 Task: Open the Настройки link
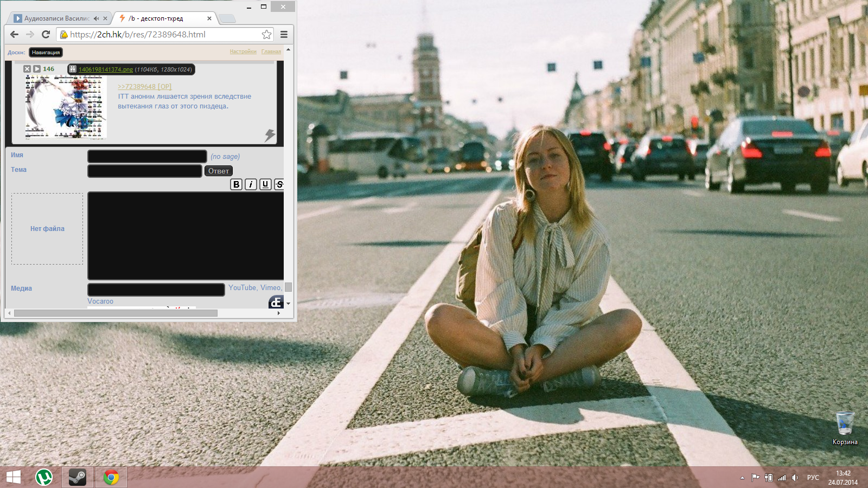(243, 52)
